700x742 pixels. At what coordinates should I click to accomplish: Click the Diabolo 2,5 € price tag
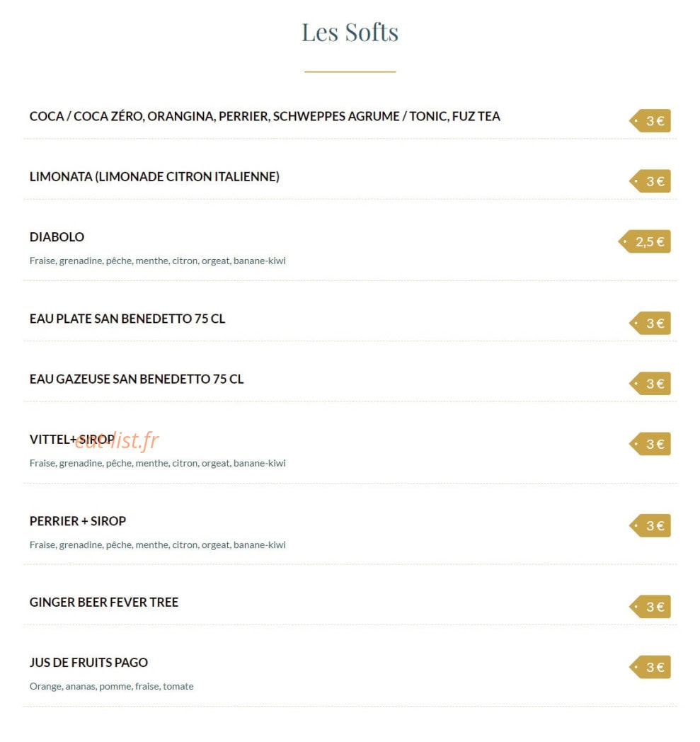(x=645, y=242)
